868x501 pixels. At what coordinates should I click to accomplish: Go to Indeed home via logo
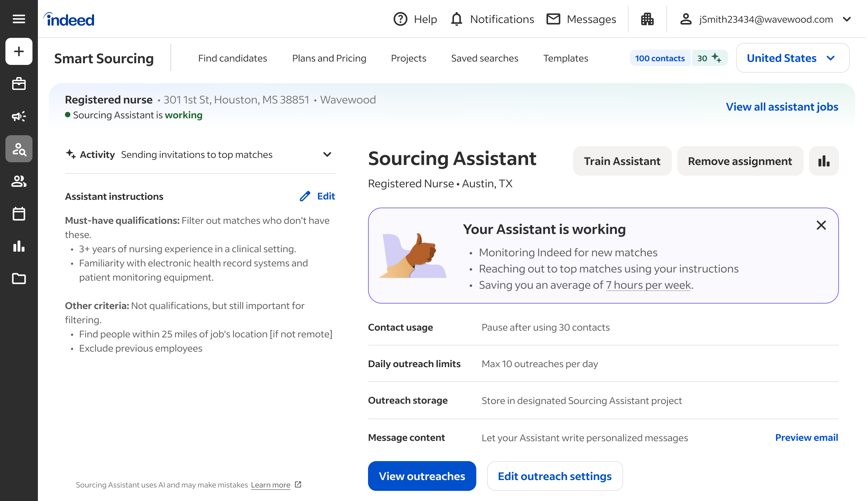tap(69, 19)
